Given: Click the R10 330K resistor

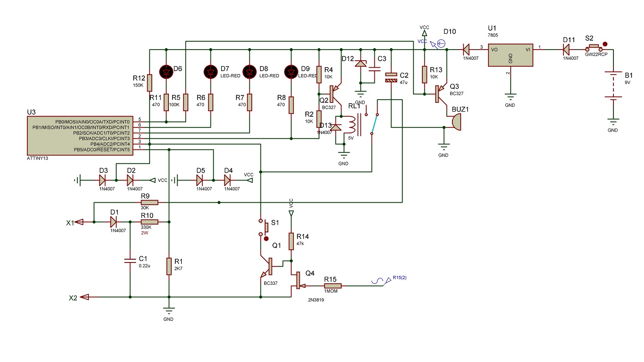Looking at the screenshot, I should click(x=149, y=222).
